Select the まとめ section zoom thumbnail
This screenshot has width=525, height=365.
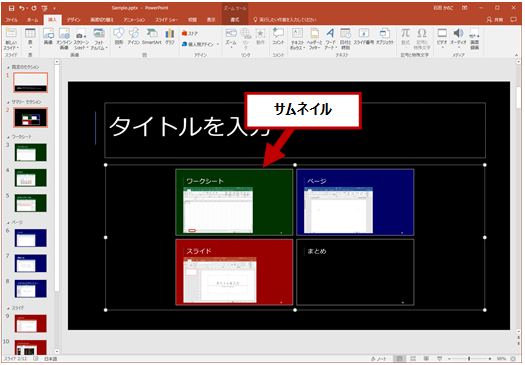355,272
